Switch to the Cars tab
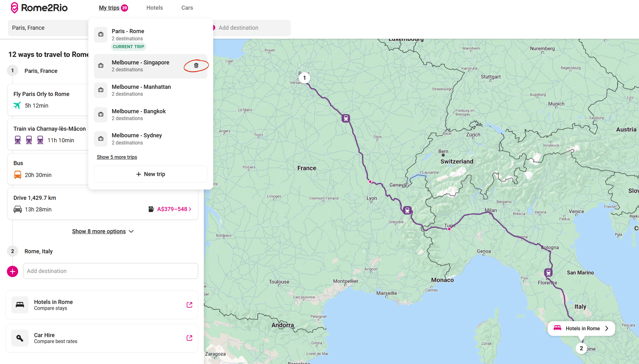Screen dimensions: 639x364 187,8
